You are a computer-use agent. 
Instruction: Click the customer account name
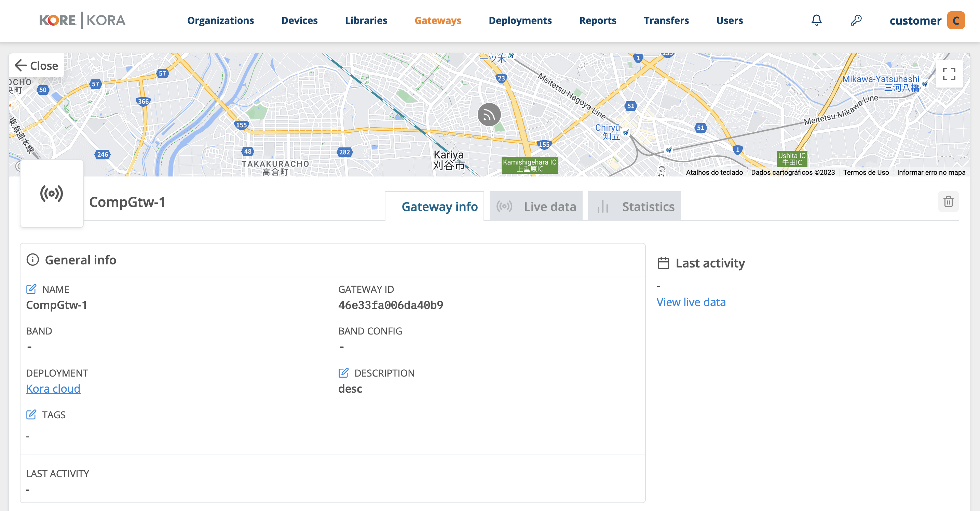click(915, 21)
